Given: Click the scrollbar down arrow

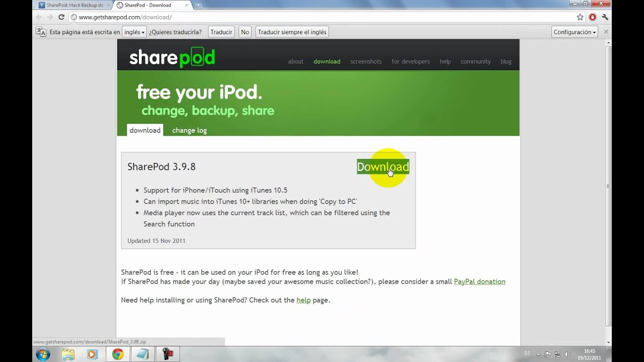Looking at the screenshot, I should click(608, 342).
